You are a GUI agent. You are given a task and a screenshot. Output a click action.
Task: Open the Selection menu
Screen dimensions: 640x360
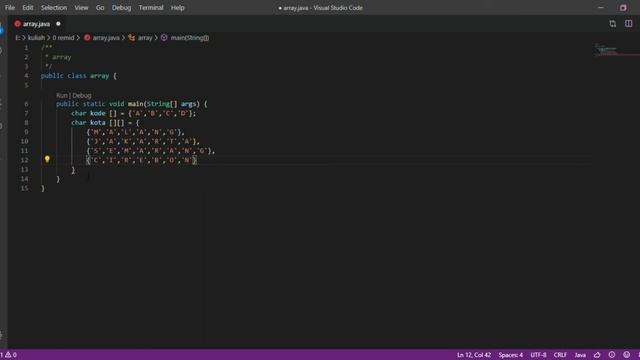(53, 8)
